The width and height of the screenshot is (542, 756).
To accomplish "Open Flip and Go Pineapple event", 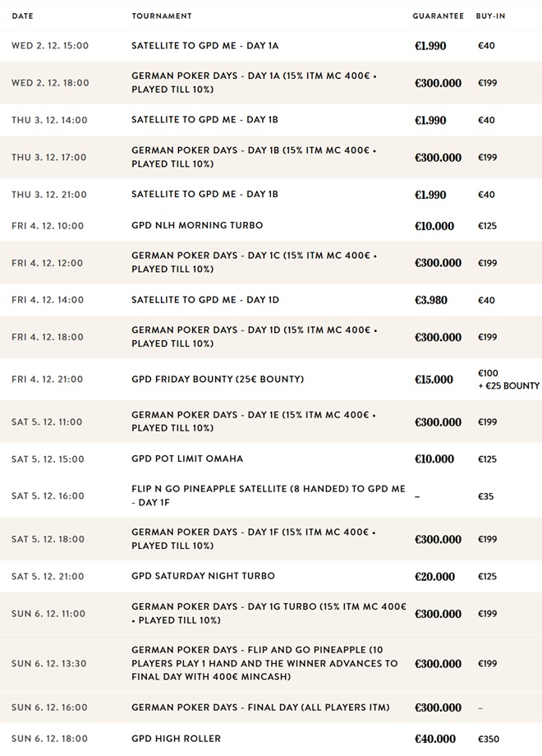I will point(265,663).
